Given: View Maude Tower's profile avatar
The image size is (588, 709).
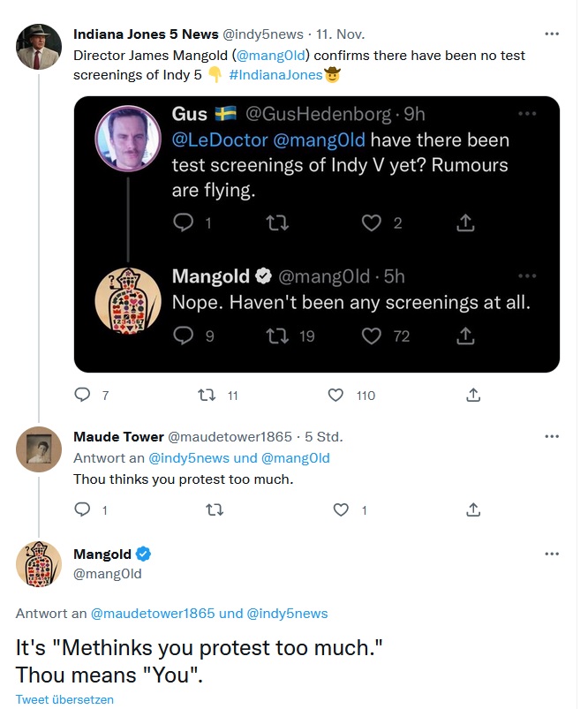Looking at the screenshot, I should [x=39, y=449].
